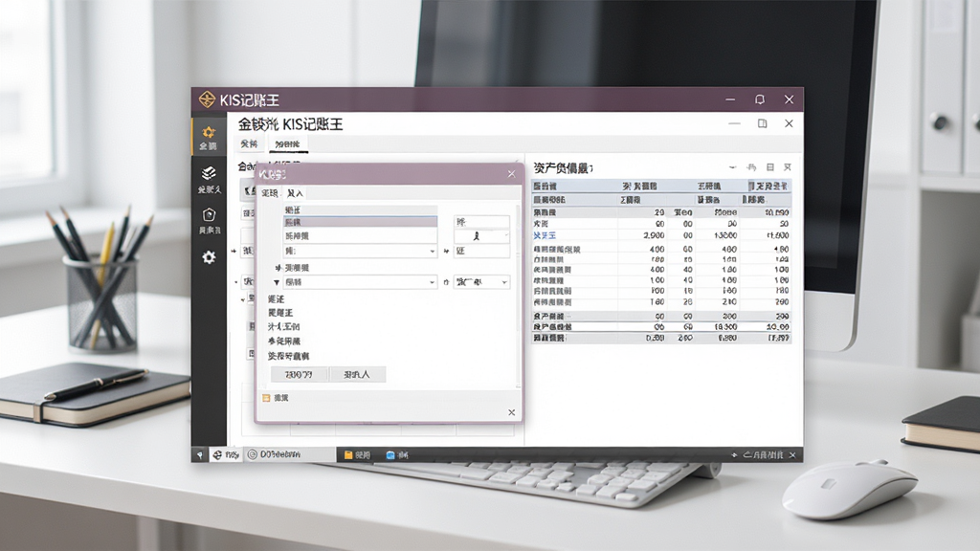This screenshot has width=980, height=551.
Task: Click the "2,900" cell in the balance sheet
Action: tap(654, 235)
